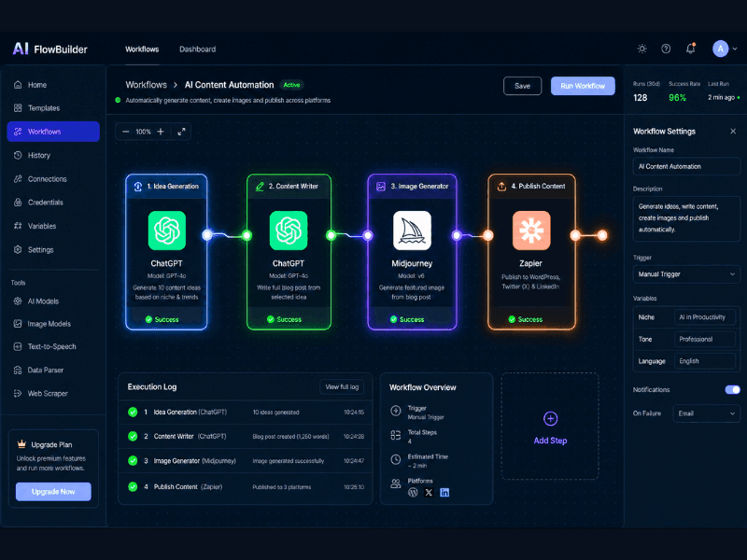Edit the Tone variable field
The width and height of the screenshot is (747, 560).
pos(705,339)
